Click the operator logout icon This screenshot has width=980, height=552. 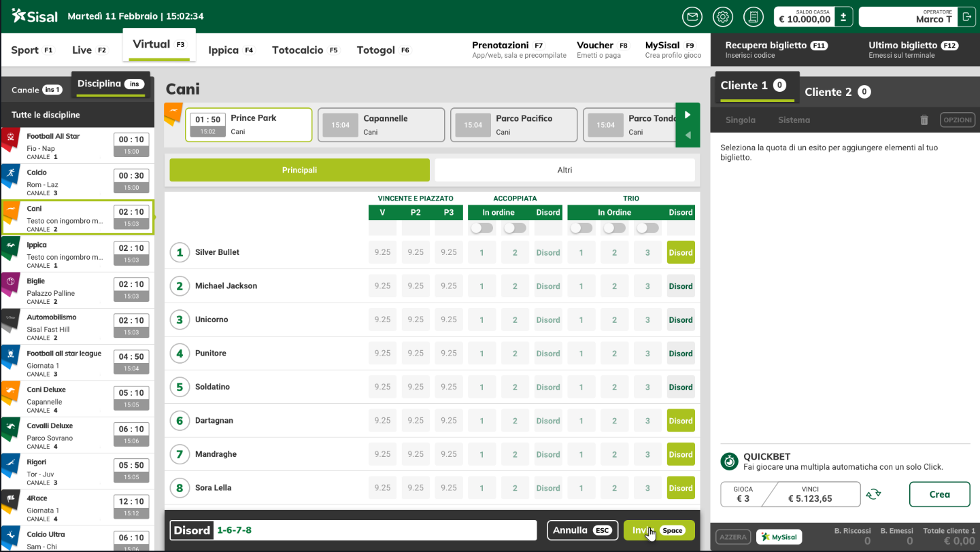coord(966,17)
